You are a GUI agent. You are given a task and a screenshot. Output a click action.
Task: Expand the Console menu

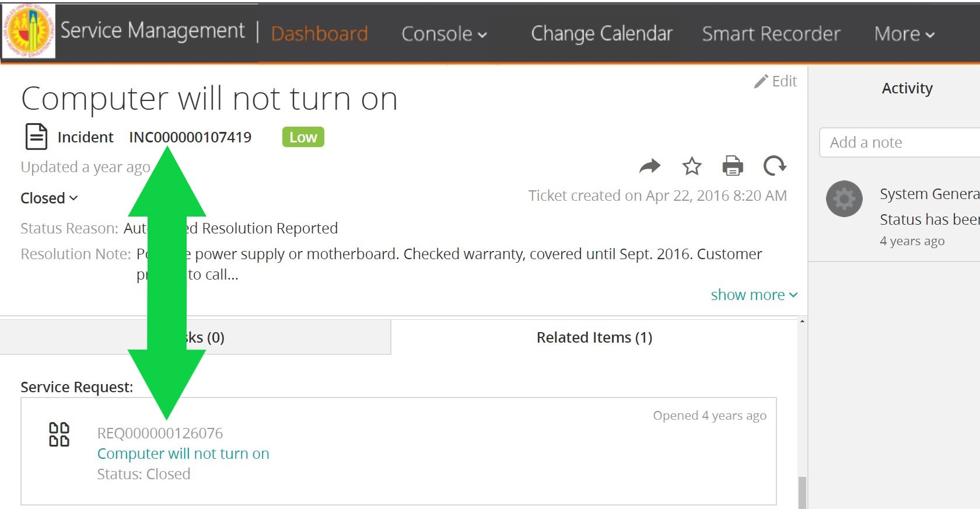[444, 34]
